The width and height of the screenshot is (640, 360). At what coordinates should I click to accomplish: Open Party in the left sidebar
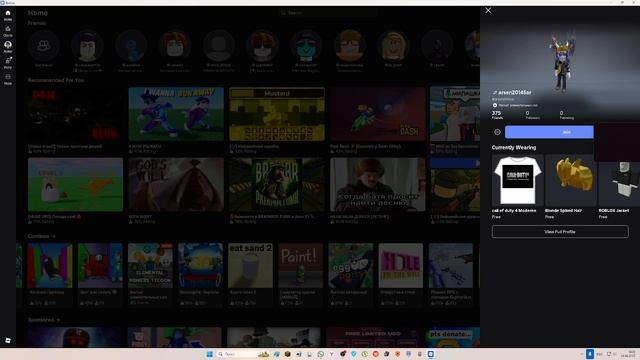(x=8, y=63)
